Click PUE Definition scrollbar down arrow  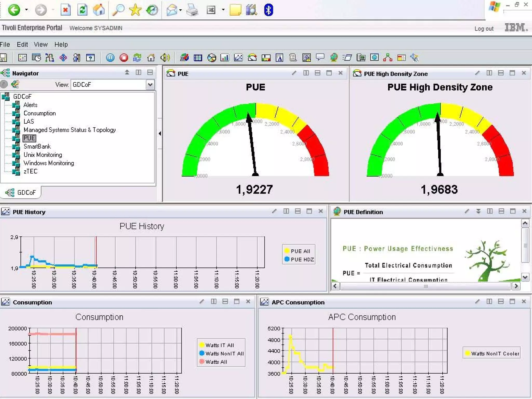pos(525,277)
